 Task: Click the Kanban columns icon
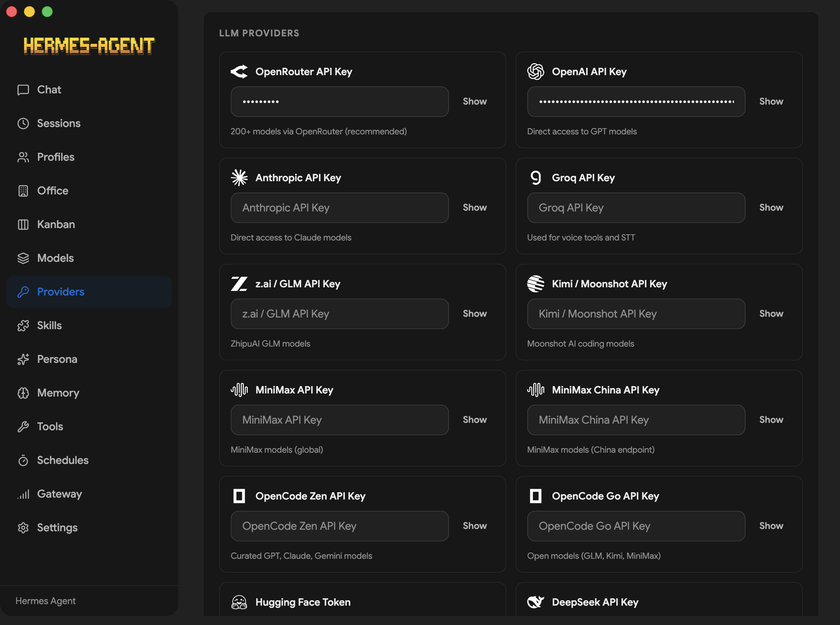point(23,225)
